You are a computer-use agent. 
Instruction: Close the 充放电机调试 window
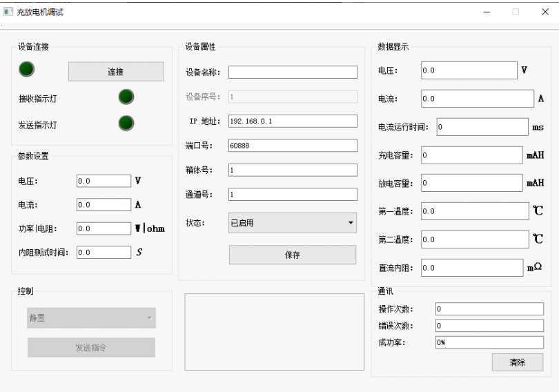[x=545, y=12]
